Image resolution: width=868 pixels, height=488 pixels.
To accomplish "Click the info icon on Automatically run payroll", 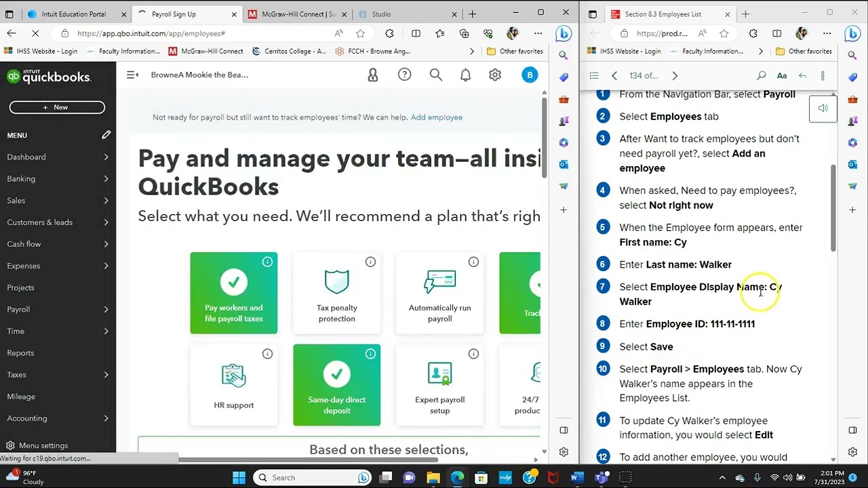I will click(x=473, y=262).
